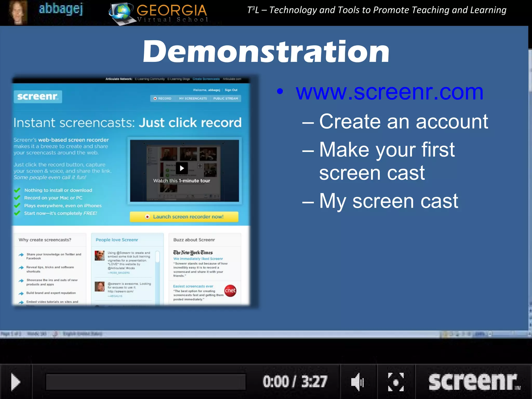Click the New York Times logo
Image resolution: width=532 pixels, height=399 pixels.
tap(193, 252)
